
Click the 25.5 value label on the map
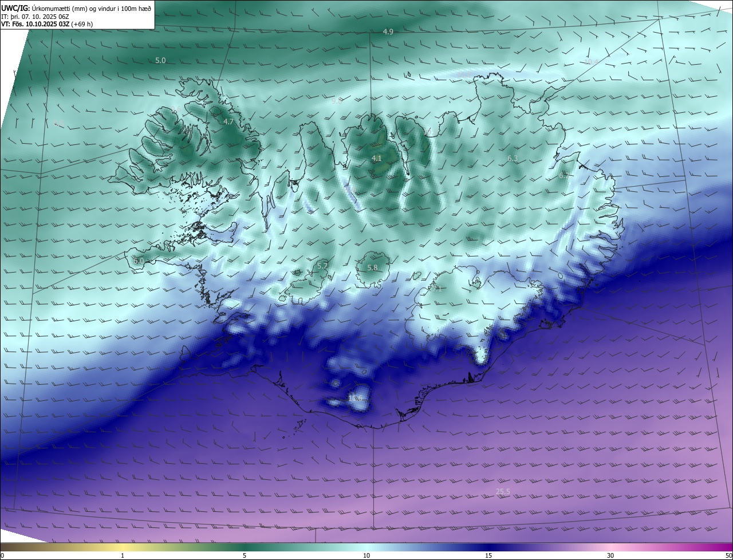503,491
